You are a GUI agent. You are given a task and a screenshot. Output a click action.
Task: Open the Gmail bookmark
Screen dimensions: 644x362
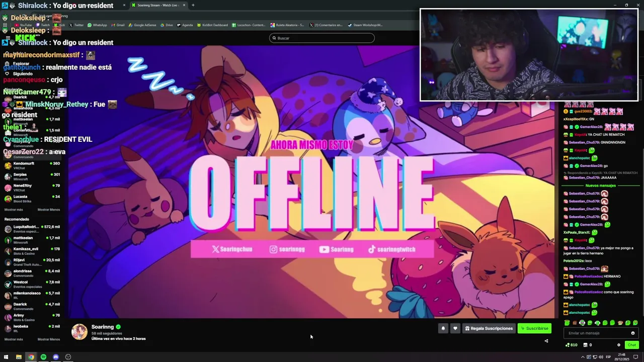tap(118, 25)
